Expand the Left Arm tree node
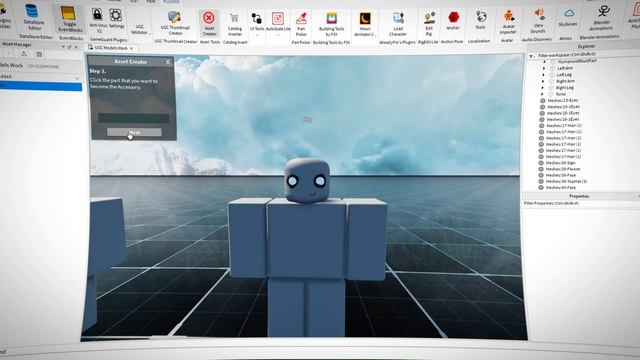 pos(544,68)
